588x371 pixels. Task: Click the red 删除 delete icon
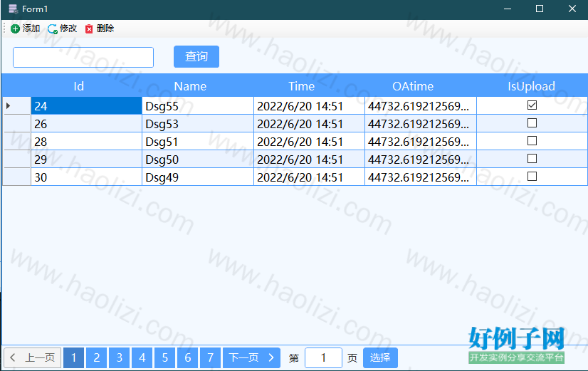(89, 29)
